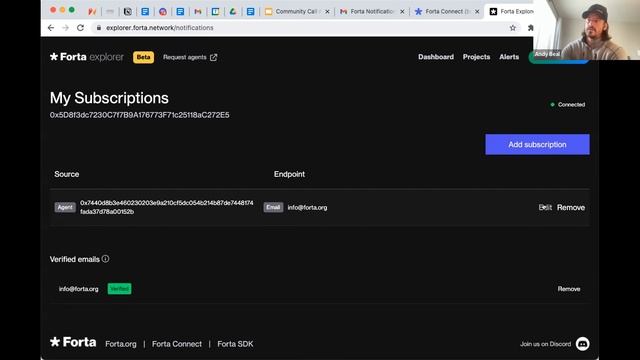Click the Agent tag in the subscription row
Screen dimensions: 640x360
pos(65,207)
